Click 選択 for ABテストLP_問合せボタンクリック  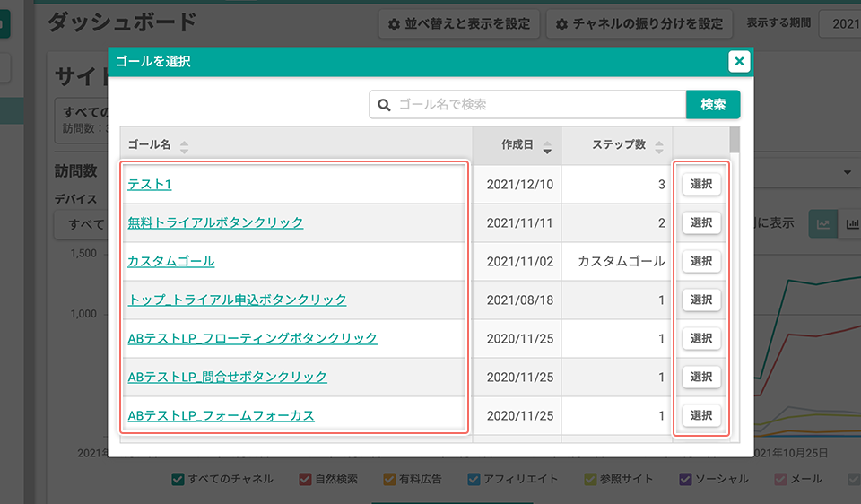[x=701, y=377]
